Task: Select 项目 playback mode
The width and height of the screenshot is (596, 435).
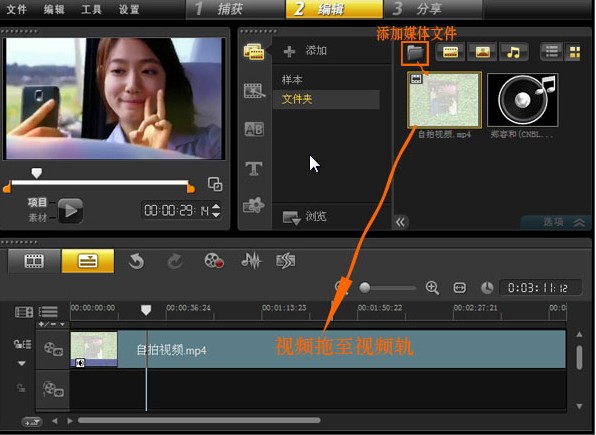Action: tap(37, 203)
